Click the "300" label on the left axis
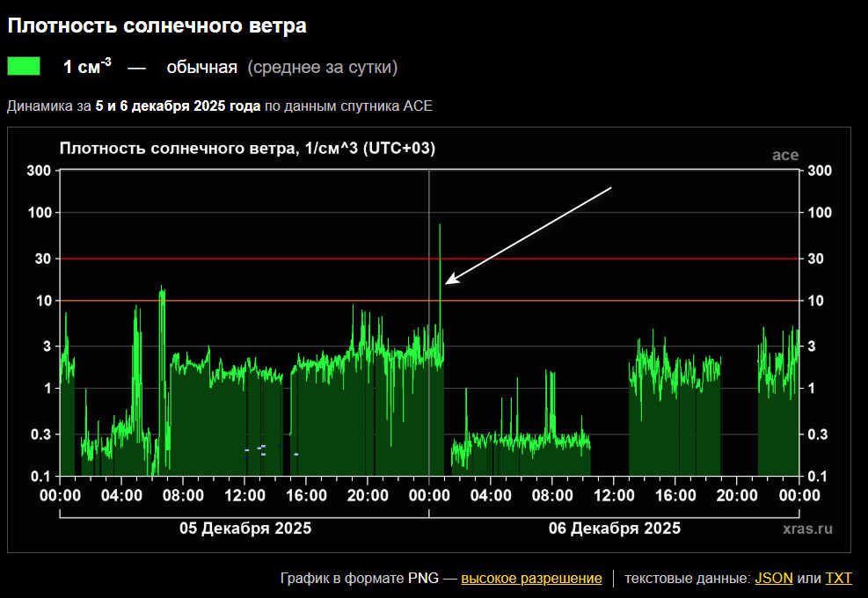 click(x=40, y=170)
